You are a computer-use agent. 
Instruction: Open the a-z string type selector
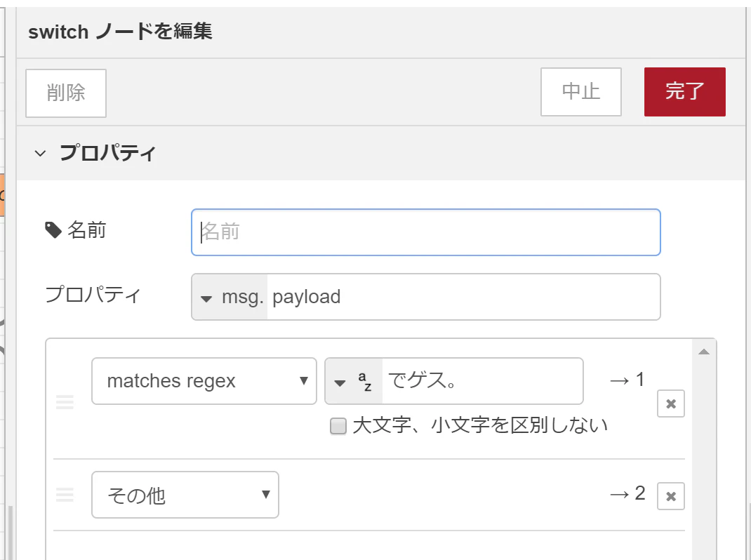pyautogui.click(x=354, y=381)
